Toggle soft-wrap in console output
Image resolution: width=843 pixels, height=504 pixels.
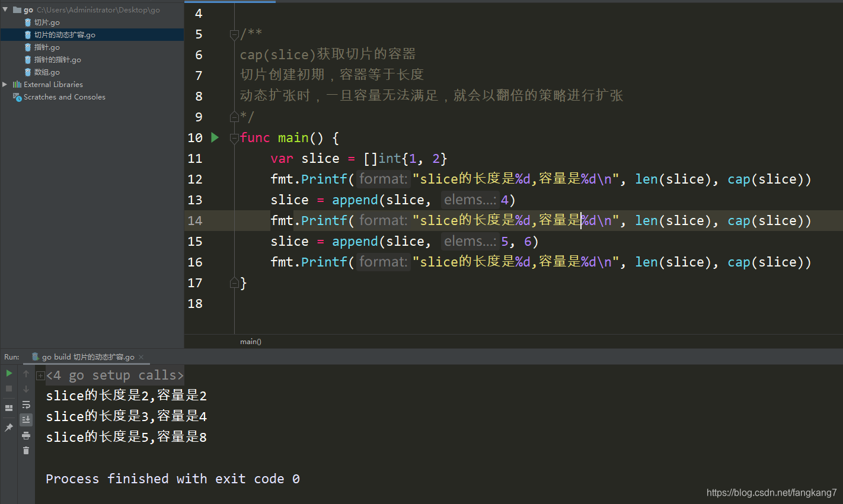(x=26, y=405)
